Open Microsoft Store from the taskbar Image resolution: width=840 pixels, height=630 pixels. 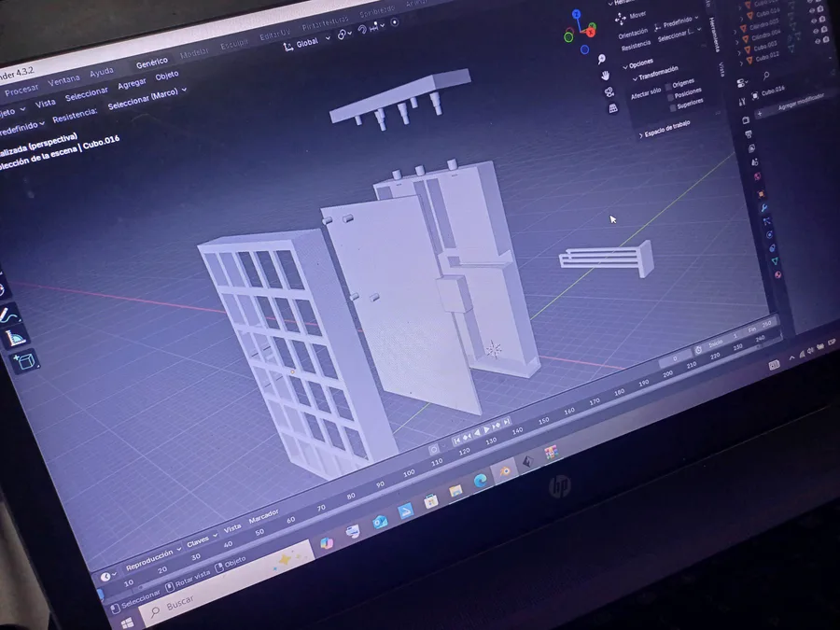430,501
